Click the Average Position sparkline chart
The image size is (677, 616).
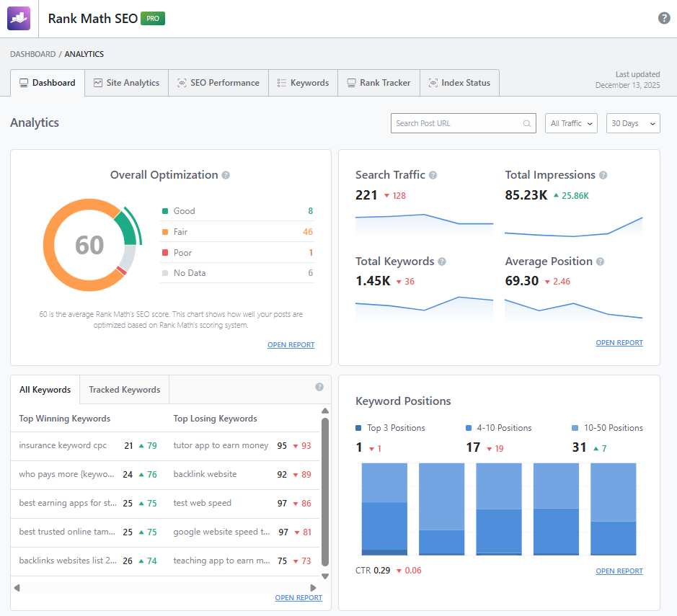[573, 310]
